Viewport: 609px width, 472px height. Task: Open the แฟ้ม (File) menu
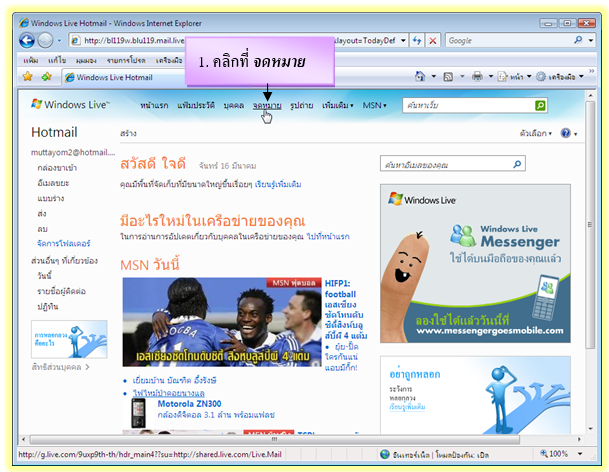[x=30, y=61]
